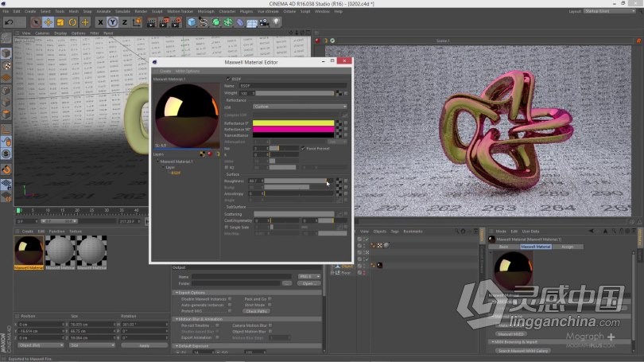Image resolution: width=644 pixels, height=362 pixels.
Task: Toggle the Y axis lock
Action: point(112,22)
